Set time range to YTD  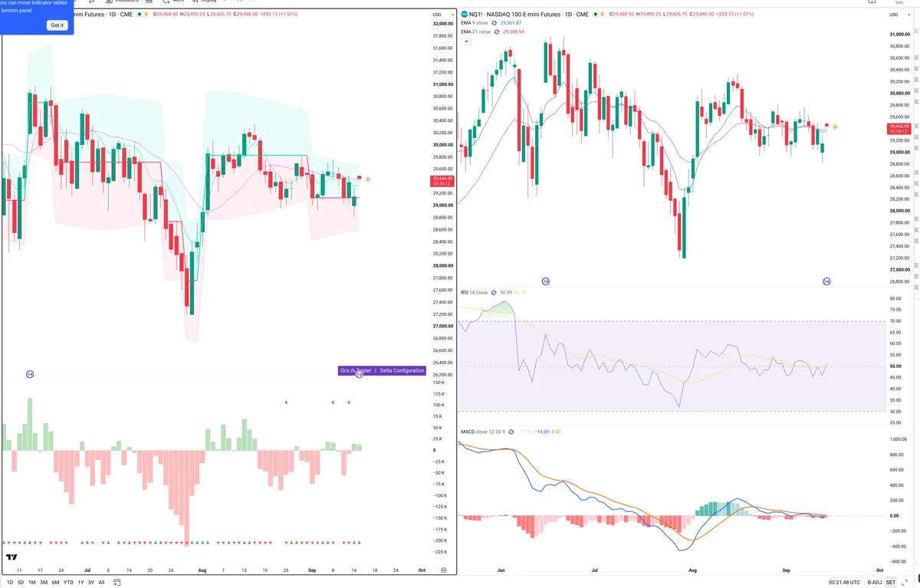coord(68,583)
